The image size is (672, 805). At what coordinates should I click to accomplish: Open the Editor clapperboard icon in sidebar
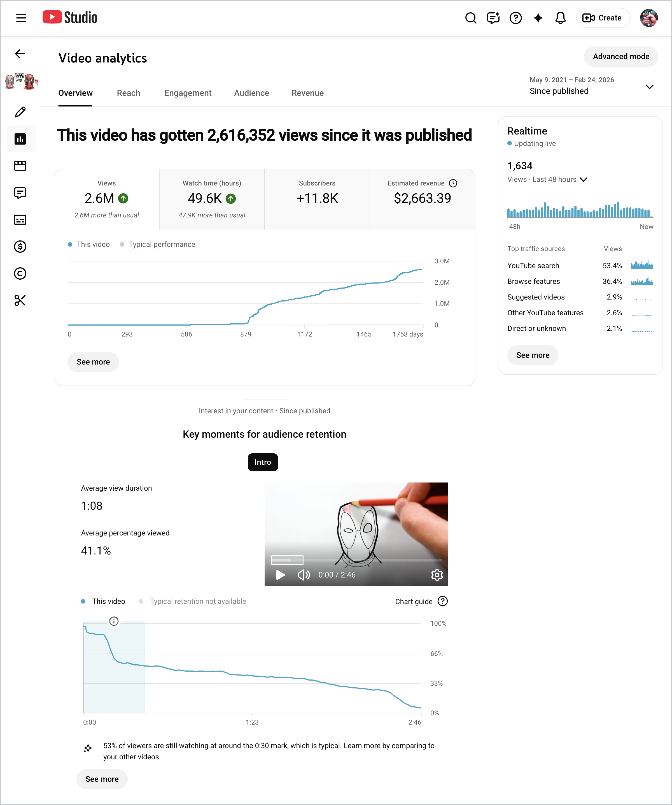click(x=20, y=166)
